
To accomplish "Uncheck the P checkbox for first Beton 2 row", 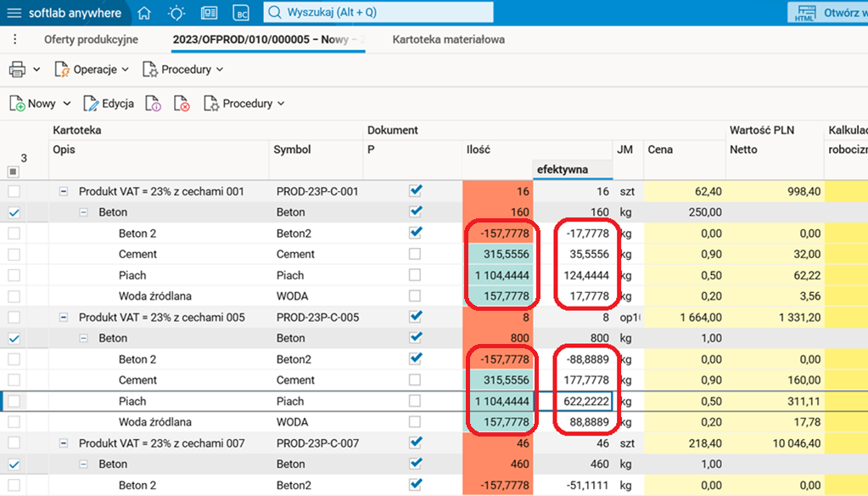I will click(416, 233).
